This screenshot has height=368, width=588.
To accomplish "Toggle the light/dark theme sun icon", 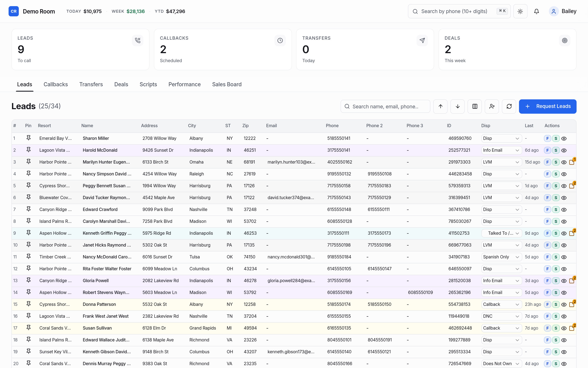I will [520, 11].
